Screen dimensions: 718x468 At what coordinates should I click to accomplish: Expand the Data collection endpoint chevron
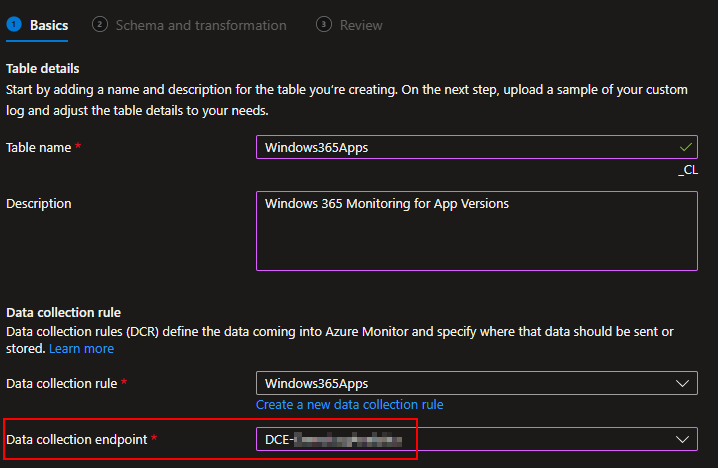pyautogui.click(x=684, y=439)
